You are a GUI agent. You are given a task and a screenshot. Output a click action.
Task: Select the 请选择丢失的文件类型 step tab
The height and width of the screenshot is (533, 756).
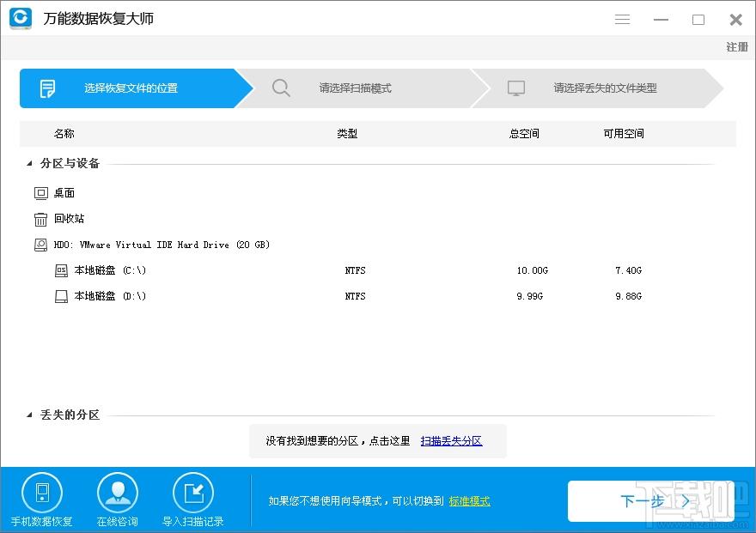click(598, 88)
